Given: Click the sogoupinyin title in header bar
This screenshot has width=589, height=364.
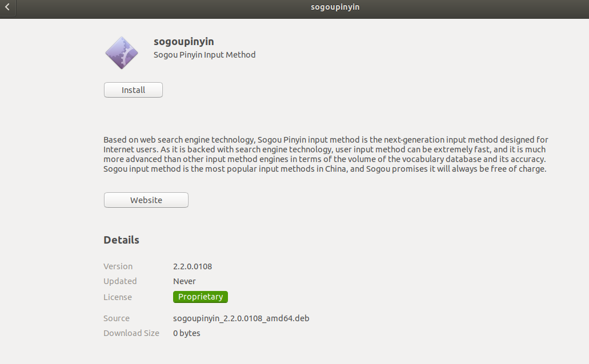Looking at the screenshot, I should [335, 7].
